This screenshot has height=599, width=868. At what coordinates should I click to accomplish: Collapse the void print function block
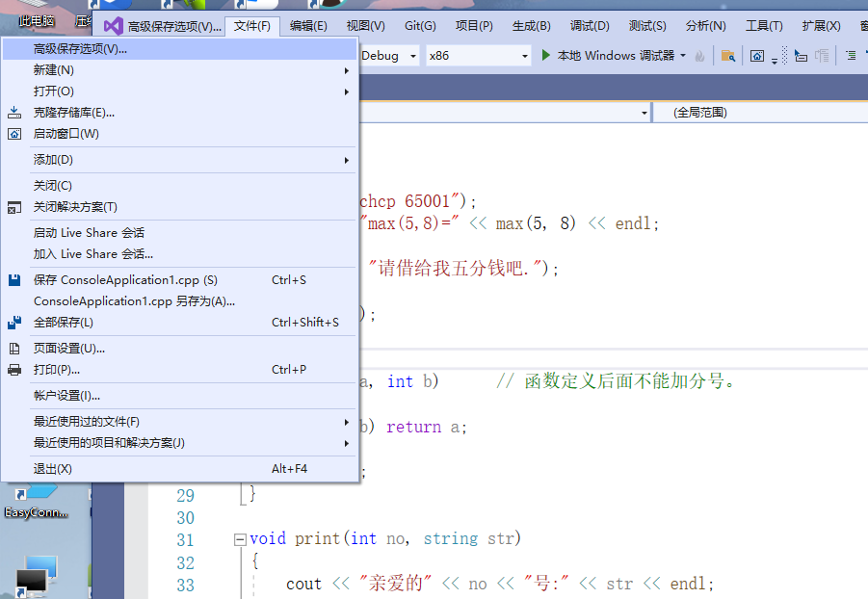pos(240,539)
